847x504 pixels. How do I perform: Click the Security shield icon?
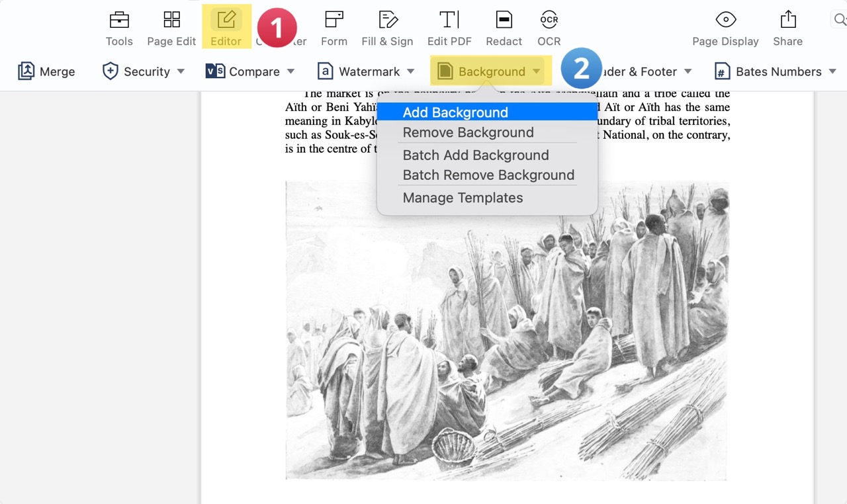click(111, 71)
